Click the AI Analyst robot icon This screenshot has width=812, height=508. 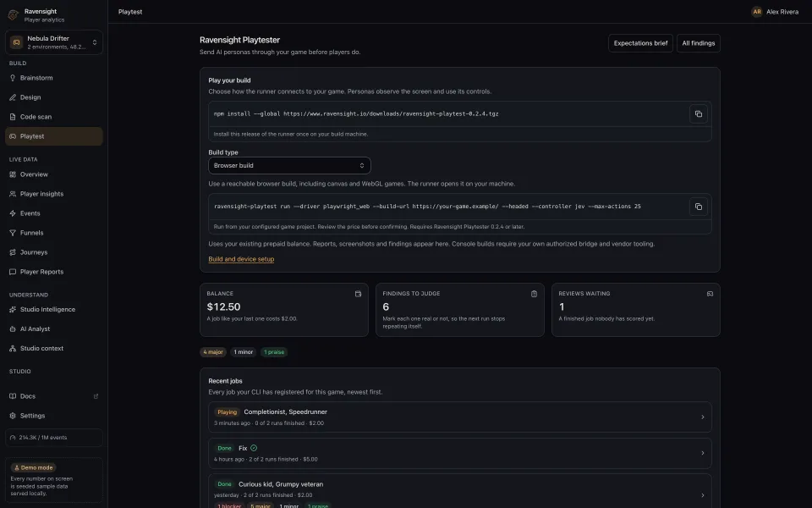(x=13, y=329)
